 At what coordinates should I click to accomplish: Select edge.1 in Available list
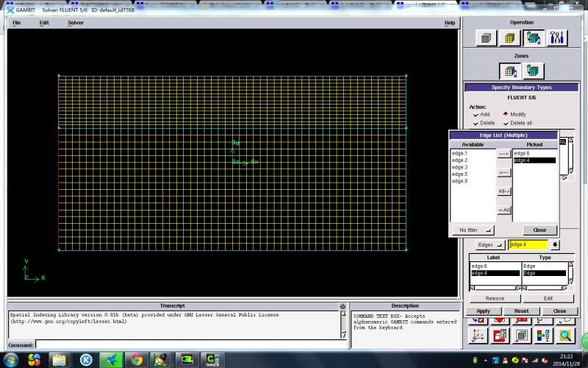(459, 153)
